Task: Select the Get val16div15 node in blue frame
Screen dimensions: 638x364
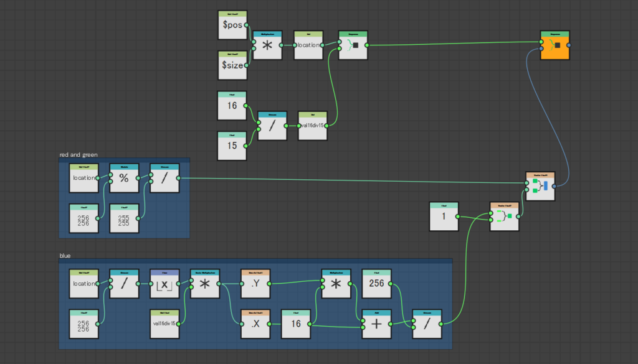Action: [164, 324]
